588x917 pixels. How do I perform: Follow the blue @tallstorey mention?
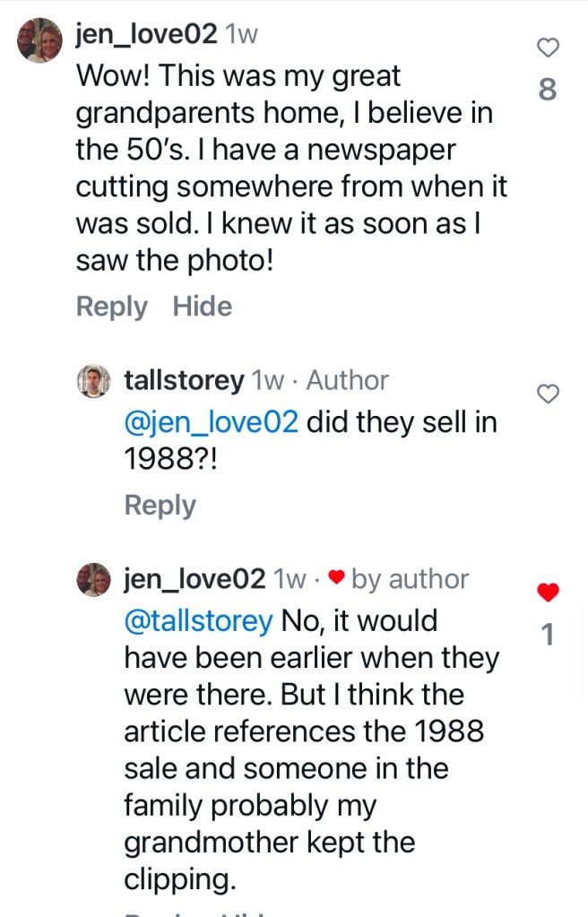[198, 620]
